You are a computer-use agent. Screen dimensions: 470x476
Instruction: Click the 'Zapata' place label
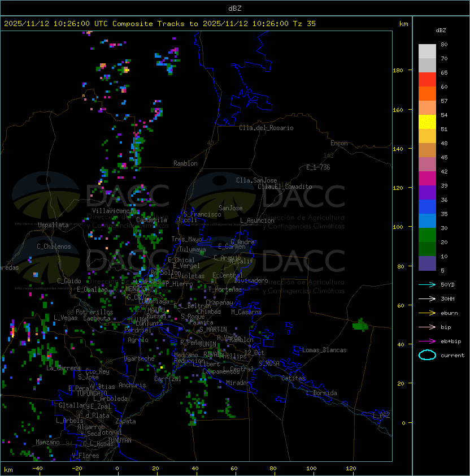click(125, 421)
